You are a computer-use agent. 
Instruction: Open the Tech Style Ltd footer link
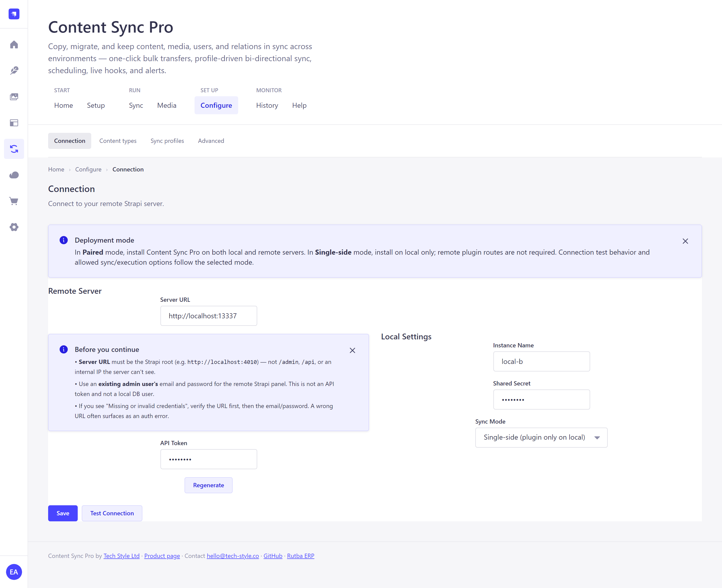[122, 556]
